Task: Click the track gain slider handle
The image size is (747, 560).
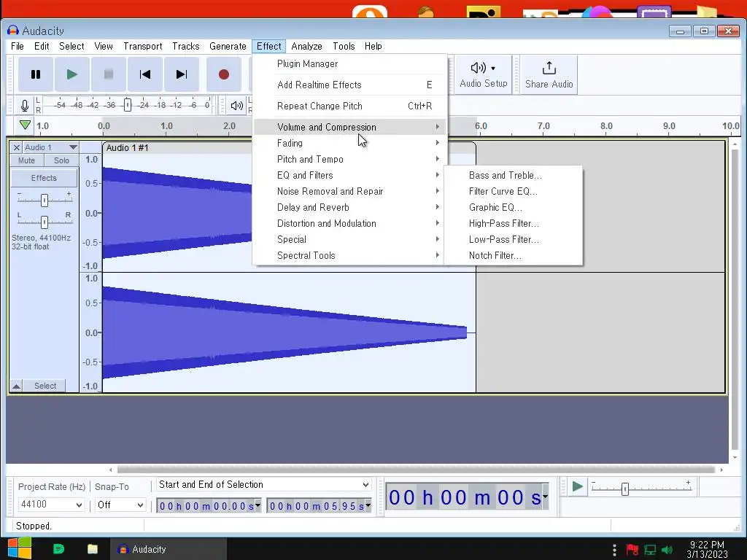Action: tap(44, 201)
